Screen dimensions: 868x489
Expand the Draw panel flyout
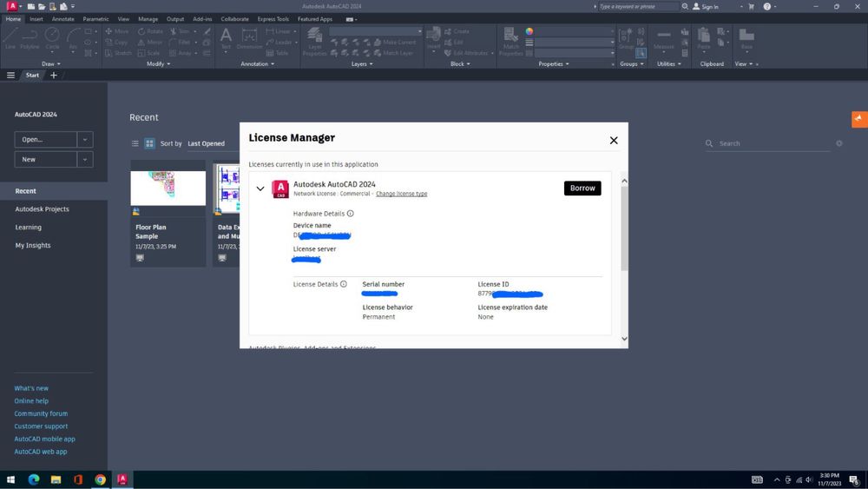click(51, 64)
